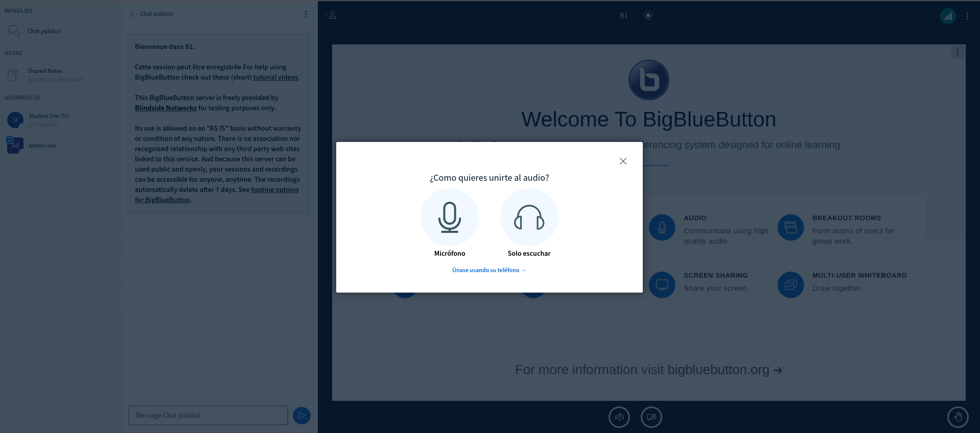This screenshot has width=980, height=433.
Task: Close the audio join dialog
Action: [623, 161]
